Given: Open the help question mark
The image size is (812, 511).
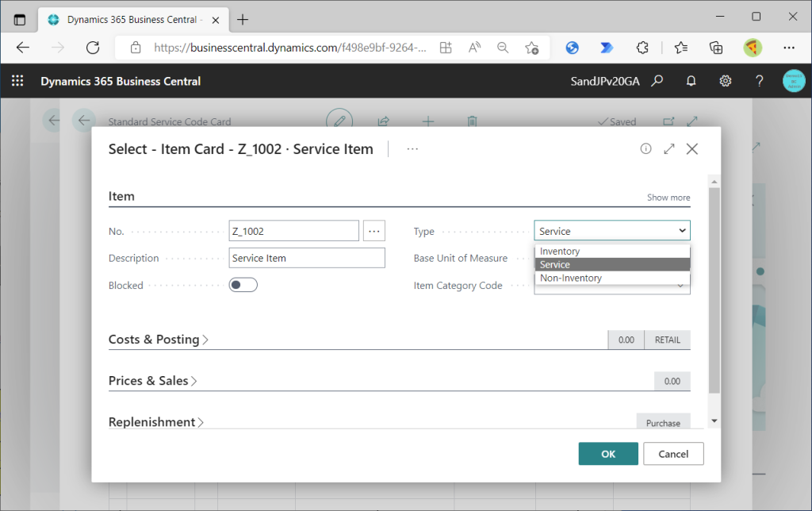Looking at the screenshot, I should (x=759, y=81).
